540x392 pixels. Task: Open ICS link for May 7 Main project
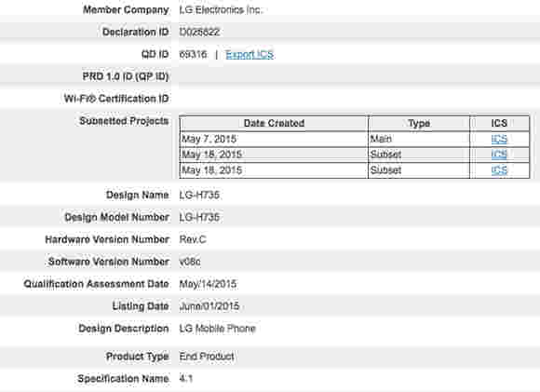tap(499, 139)
